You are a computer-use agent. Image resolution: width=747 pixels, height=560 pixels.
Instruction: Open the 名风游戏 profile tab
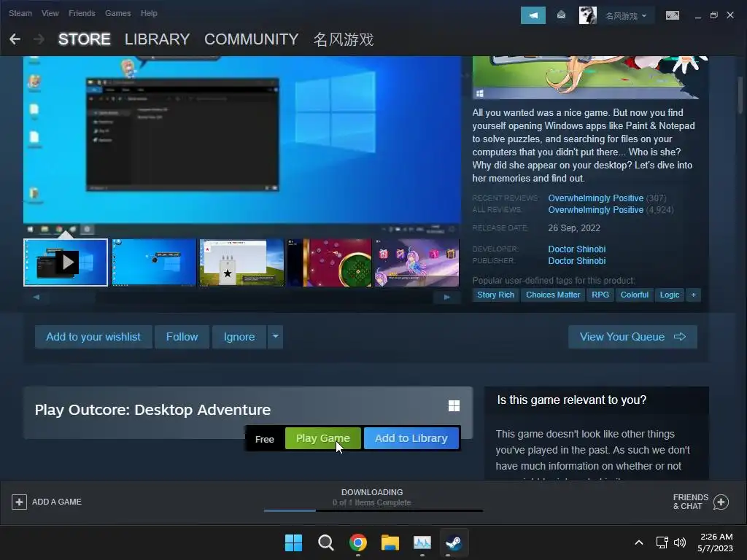(x=343, y=39)
